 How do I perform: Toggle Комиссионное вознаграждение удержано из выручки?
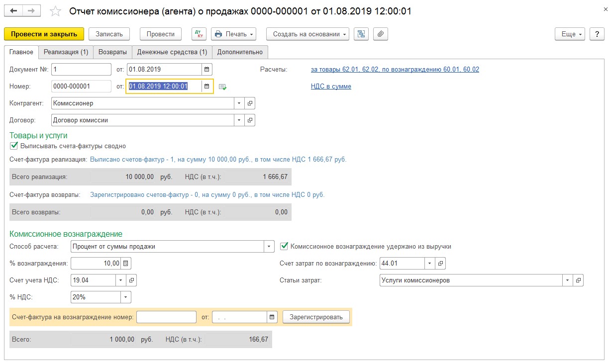pos(284,246)
